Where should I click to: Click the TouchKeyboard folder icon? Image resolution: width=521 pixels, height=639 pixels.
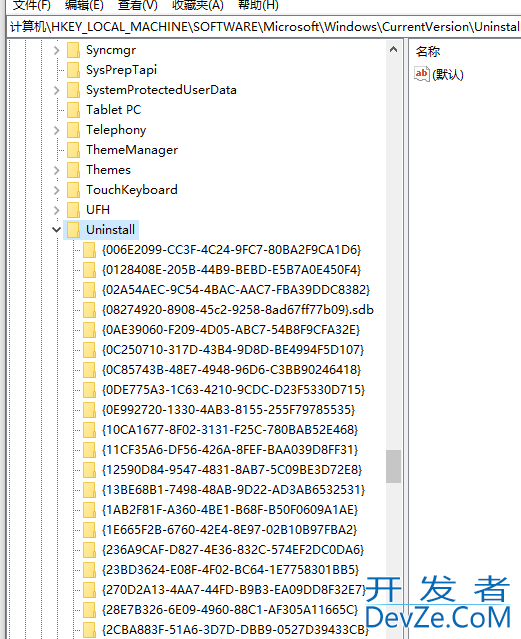point(73,190)
